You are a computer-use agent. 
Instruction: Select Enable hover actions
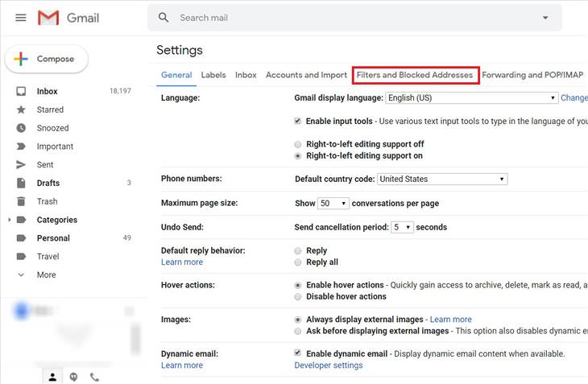point(298,285)
